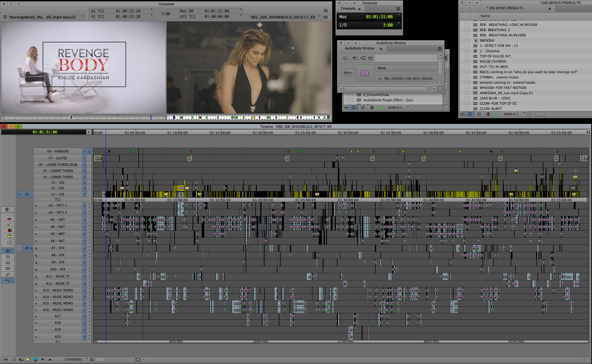This screenshot has width=592, height=364.
Task: Open the timeline track panel icon above Smart Tool
Action: (x=7, y=210)
